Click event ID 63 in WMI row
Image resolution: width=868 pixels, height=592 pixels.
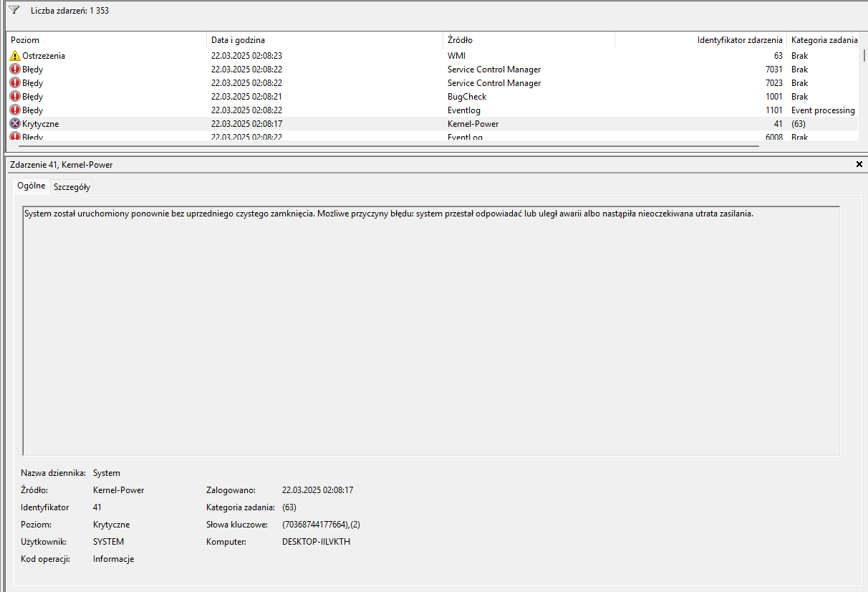click(778, 56)
